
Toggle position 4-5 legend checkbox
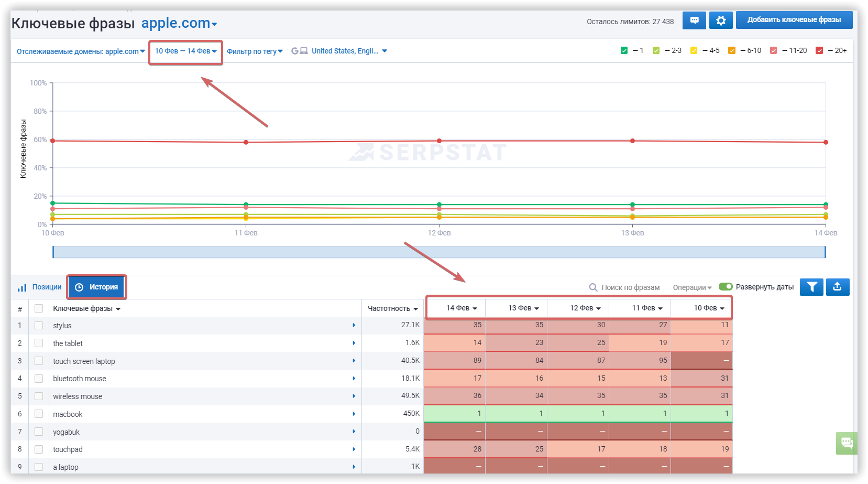tap(694, 50)
